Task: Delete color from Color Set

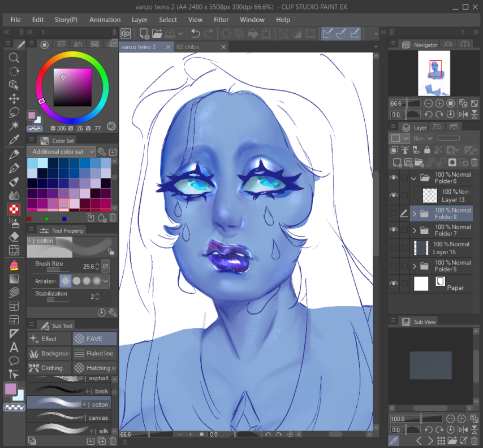Action: tap(113, 218)
